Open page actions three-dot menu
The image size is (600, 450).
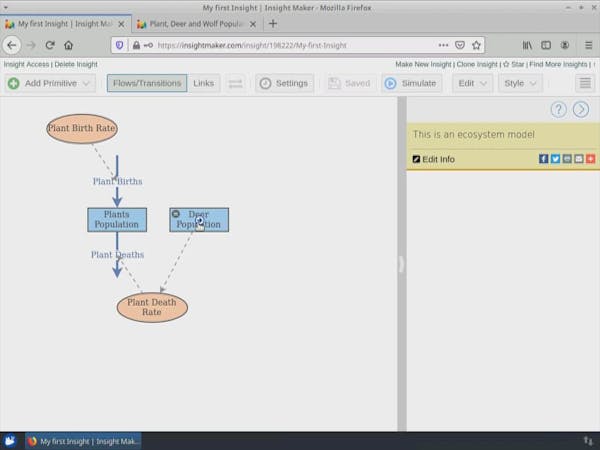click(x=443, y=45)
